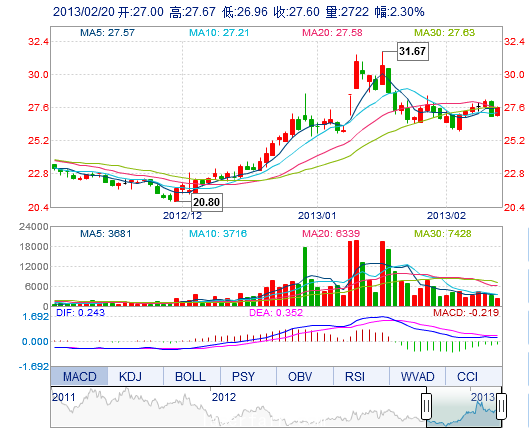529x430 pixels.
Task: Click the left range slider handle
Action: coord(426,406)
